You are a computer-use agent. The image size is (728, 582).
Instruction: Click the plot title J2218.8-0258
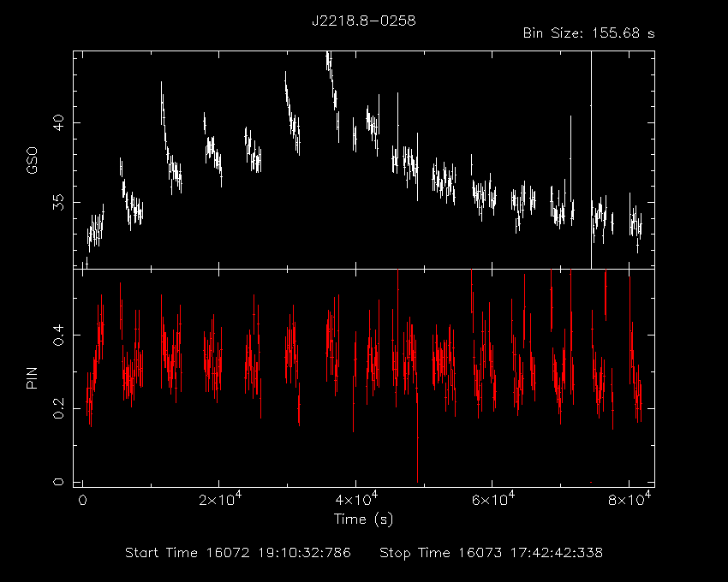[363, 21]
